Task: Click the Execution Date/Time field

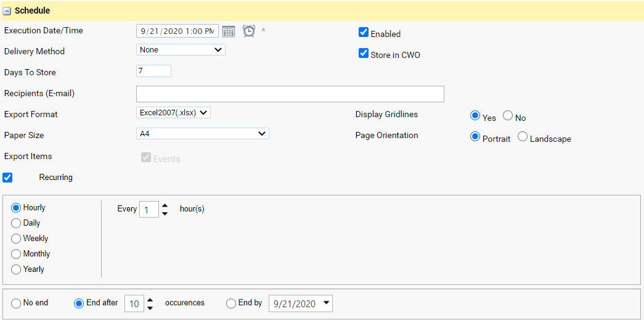Action: (177, 31)
